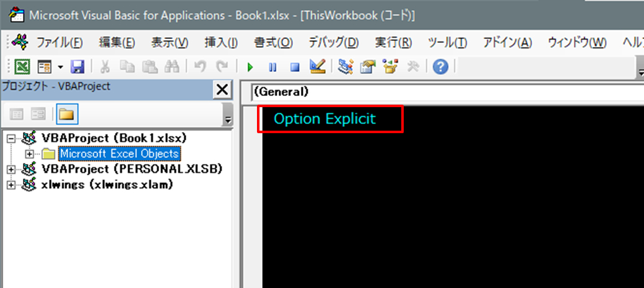This screenshot has height=288, width=644.
Task: Click the Break pause icon
Action: [x=272, y=67]
